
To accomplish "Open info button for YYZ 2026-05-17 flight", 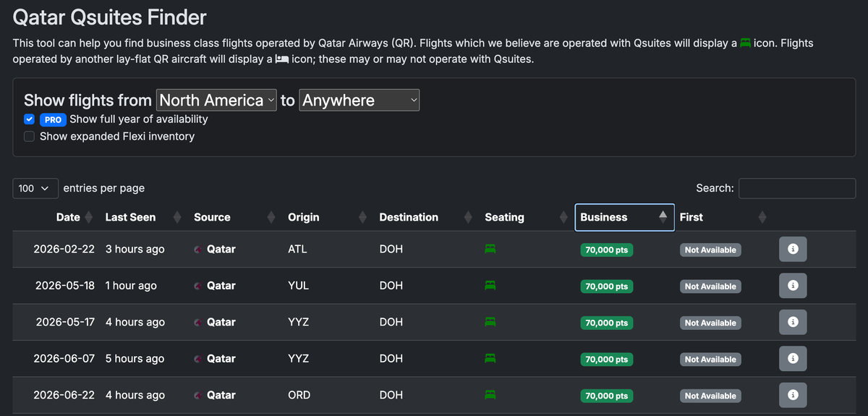I will coord(793,322).
